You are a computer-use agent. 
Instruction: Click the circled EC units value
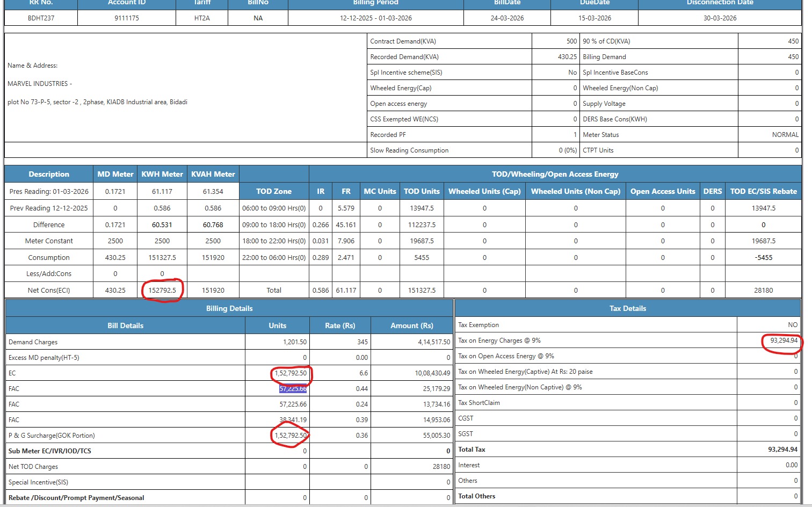point(291,373)
